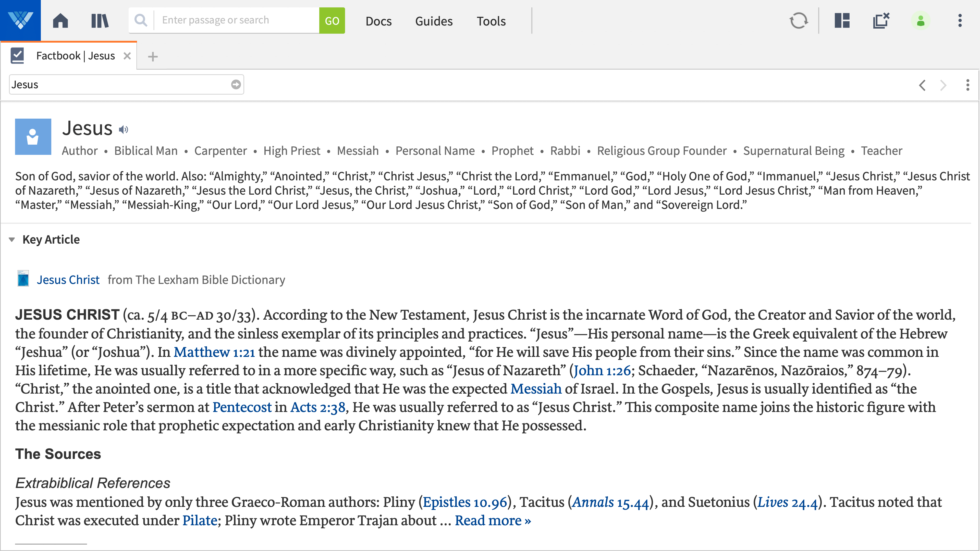
Task: Close the Factbook Jesus tab
Action: tap(127, 56)
